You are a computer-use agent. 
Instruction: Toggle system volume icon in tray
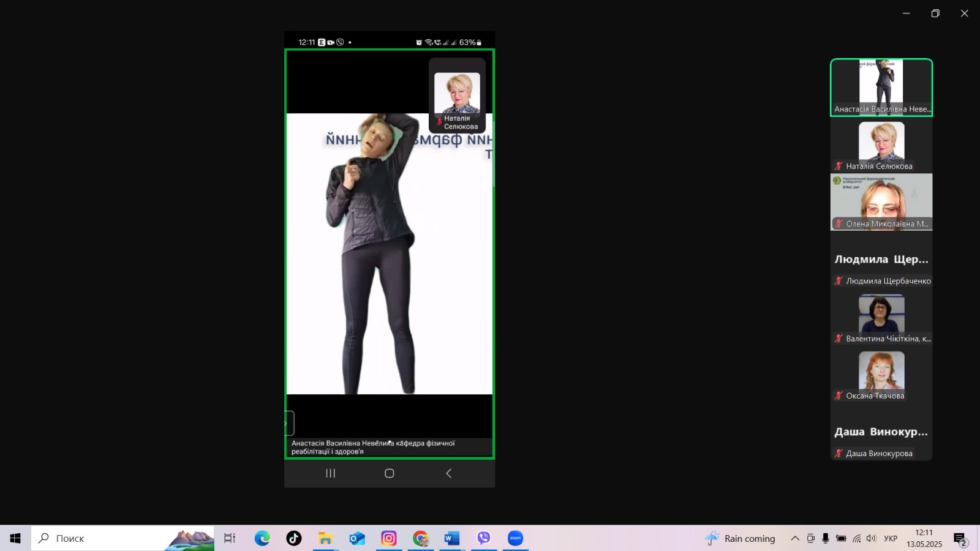(x=871, y=538)
